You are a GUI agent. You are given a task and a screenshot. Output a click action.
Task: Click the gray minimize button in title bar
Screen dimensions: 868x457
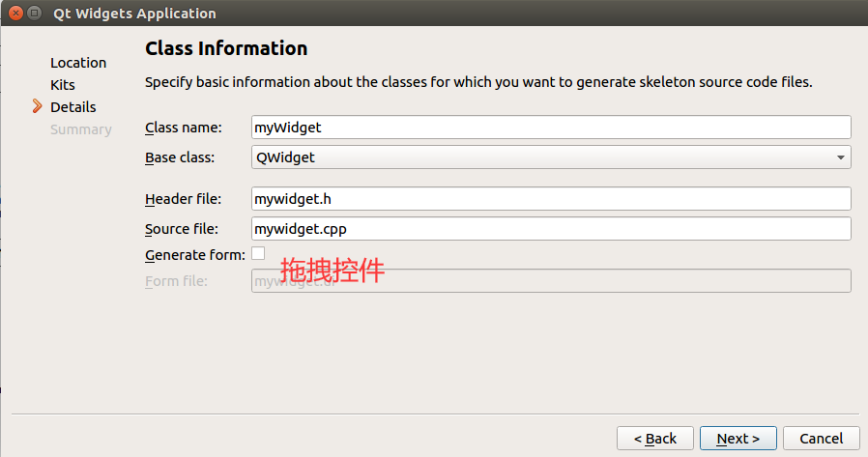[x=35, y=13]
